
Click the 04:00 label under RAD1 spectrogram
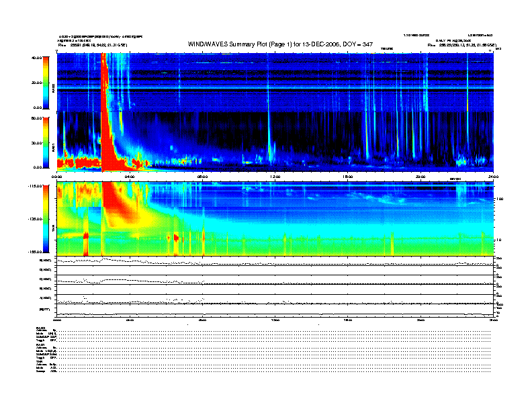(130, 177)
